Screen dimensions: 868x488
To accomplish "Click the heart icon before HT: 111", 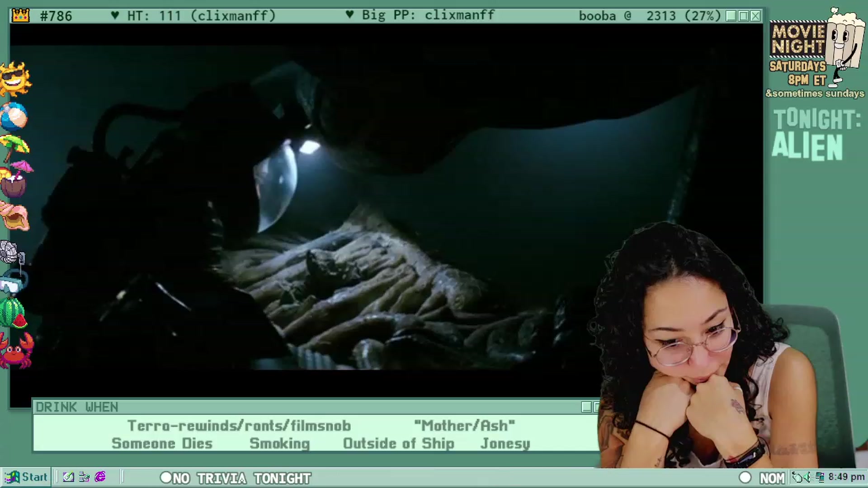I will 115,15.
